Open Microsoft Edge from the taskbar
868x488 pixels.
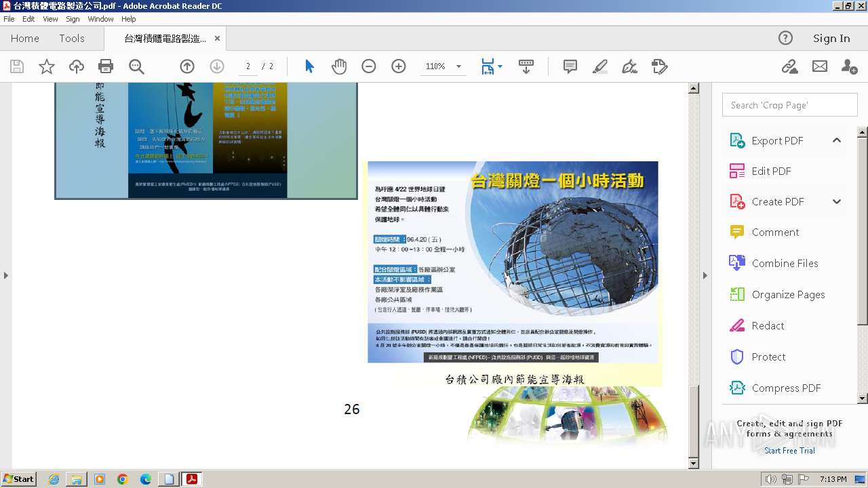point(145,479)
